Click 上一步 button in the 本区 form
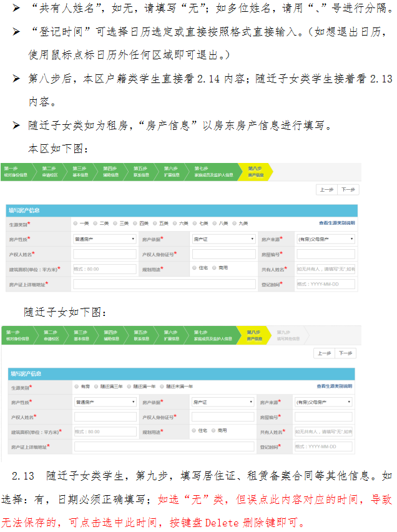This screenshot has height=532, width=397. point(326,190)
